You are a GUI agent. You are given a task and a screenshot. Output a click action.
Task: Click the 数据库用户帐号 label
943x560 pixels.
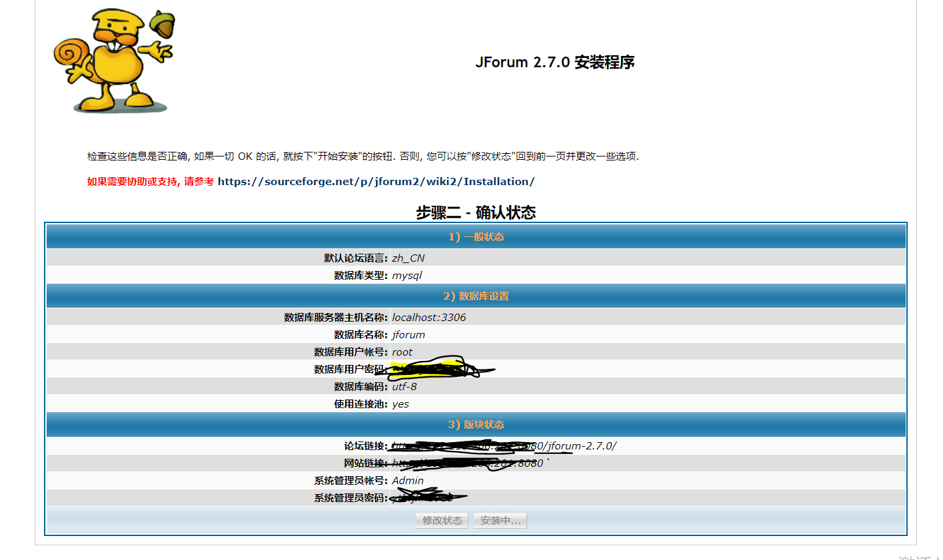[351, 352]
